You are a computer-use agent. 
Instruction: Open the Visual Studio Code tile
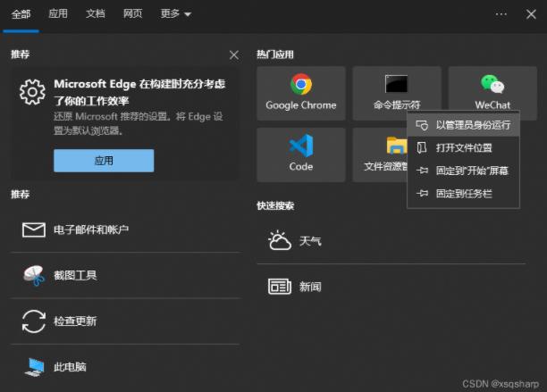pyautogui.click(x=301, y=154)
